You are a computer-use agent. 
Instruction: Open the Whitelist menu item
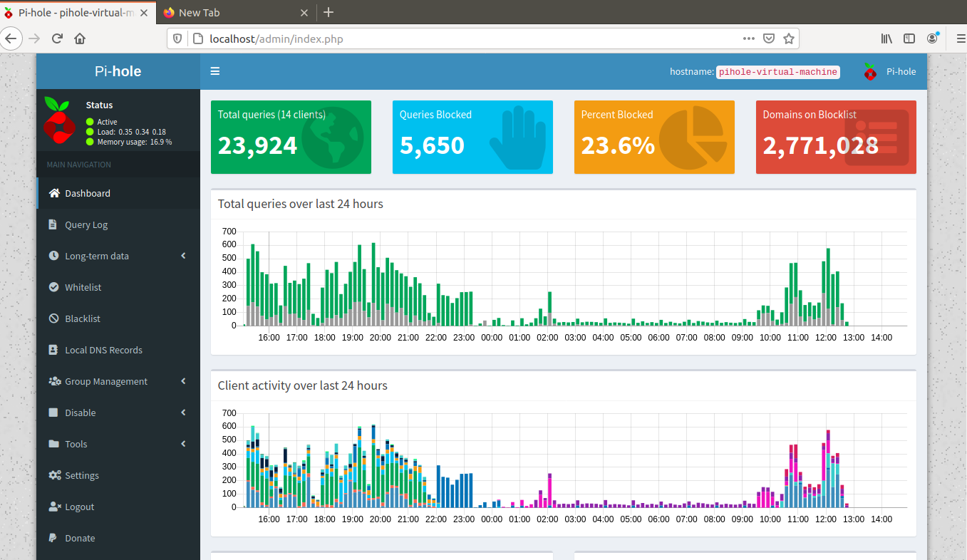pyautogui.click(x=118, y=287)
